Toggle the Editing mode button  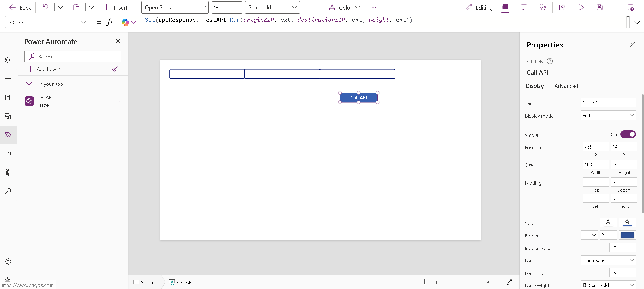479,8
